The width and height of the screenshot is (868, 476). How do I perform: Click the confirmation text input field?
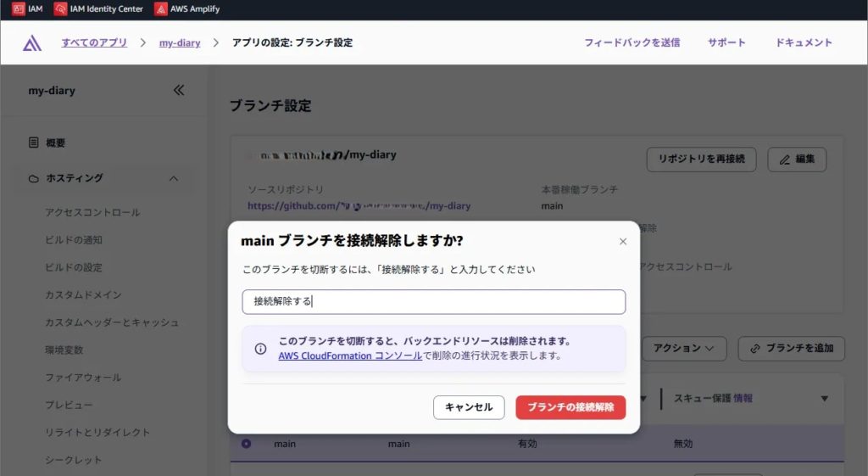tap(433, 302)
